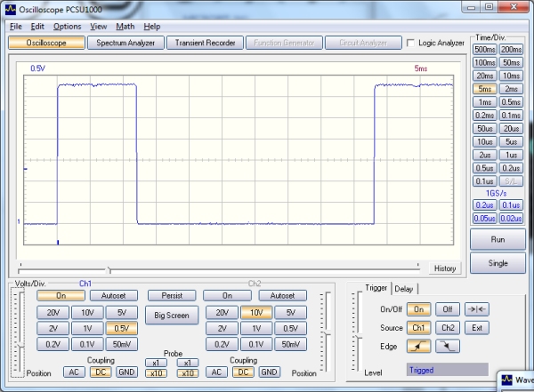The height and width of the screenshot is (392, 534).
Task: Switch to the Delay tab
Action: click(x=404, y=288)
